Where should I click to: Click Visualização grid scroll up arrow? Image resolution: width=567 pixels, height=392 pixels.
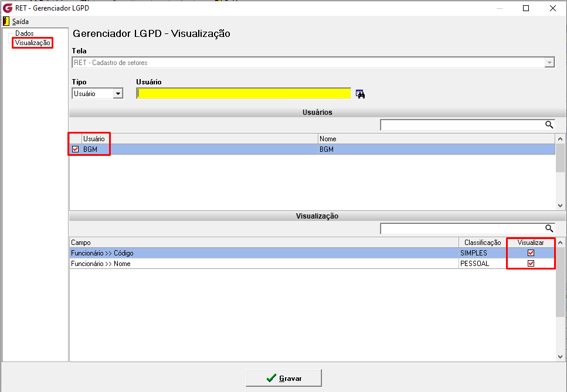pyautogui.click(x=560, y=243)
